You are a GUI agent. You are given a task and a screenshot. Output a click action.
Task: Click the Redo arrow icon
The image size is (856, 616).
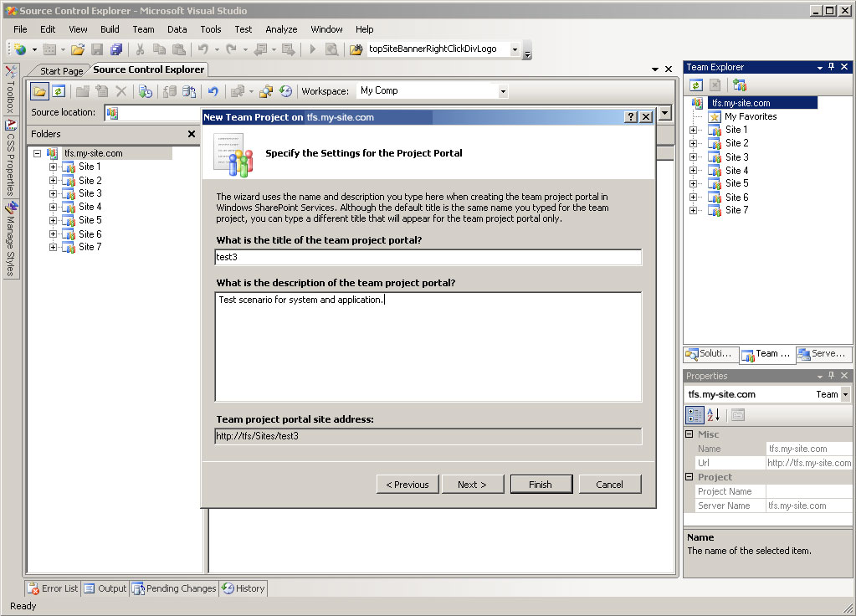[232, 49]
